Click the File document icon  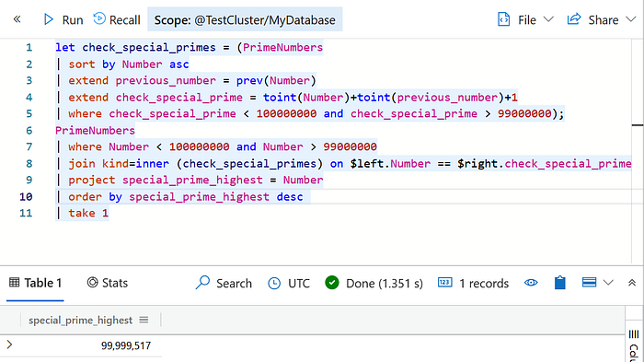(x=503, y=19)
